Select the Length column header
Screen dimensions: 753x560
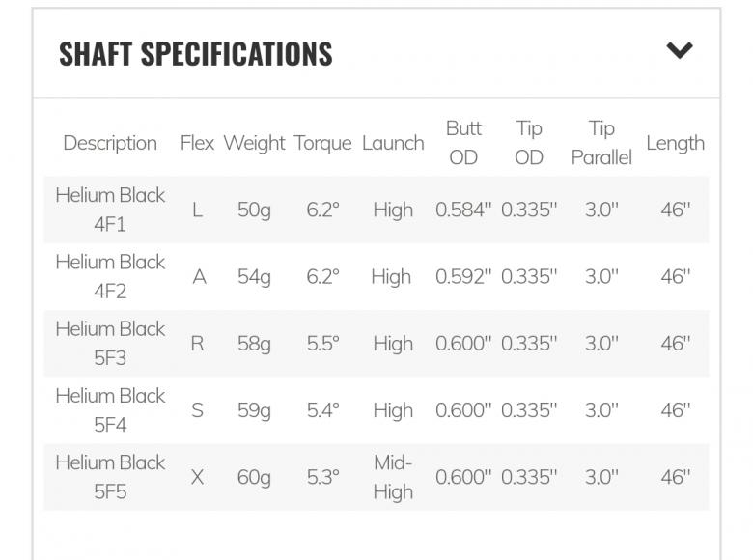pos(675,143)
